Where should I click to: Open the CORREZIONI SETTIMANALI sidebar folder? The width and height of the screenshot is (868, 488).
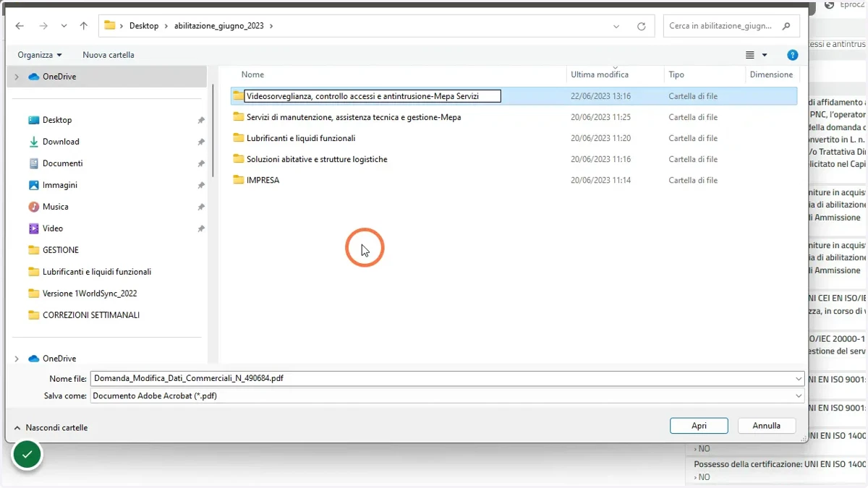[91, 315]
